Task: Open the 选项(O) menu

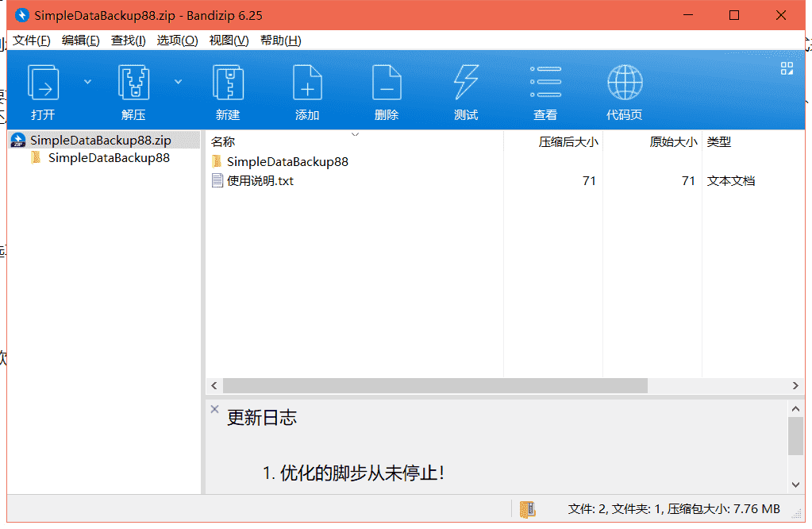Action: pos(177,41)
